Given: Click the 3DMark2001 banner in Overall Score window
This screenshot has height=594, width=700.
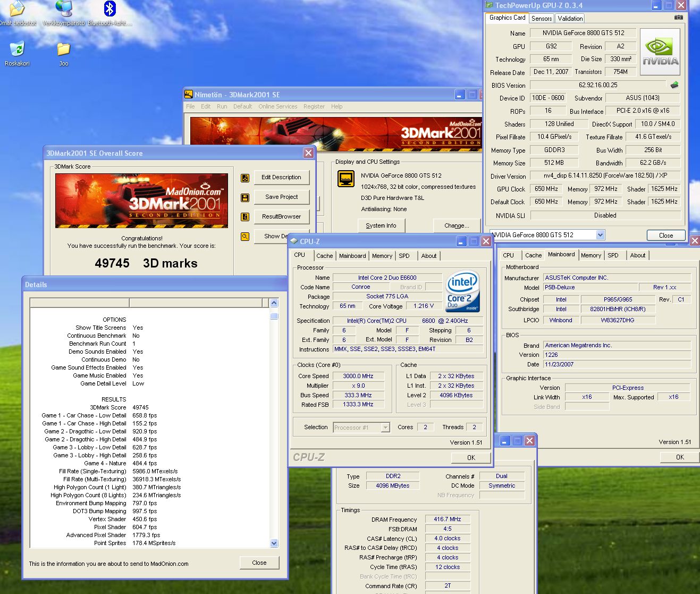Looking at the screenshot, I should coord(141,200).
